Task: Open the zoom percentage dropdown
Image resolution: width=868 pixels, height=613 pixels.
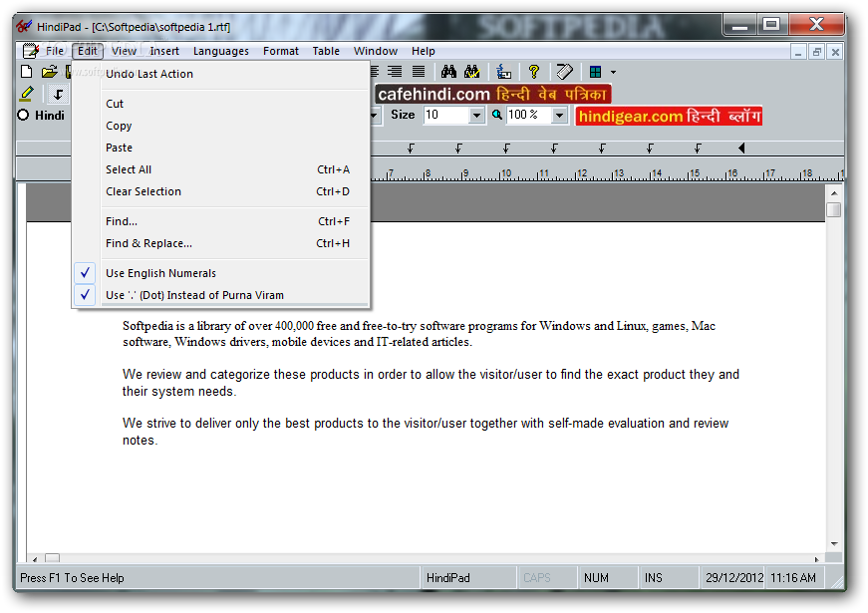Action: click(560, 116)
